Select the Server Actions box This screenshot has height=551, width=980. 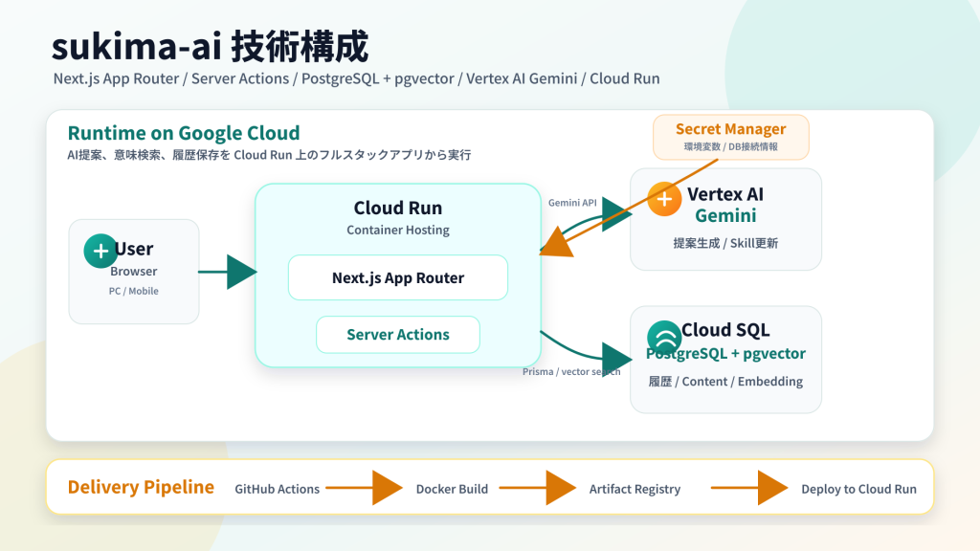point(398,335)
